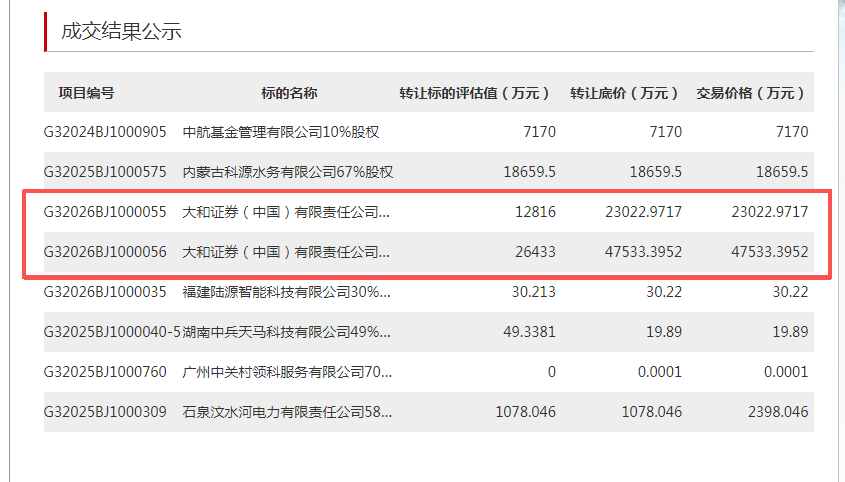Click evaluation value 12816

coord(535,212)
